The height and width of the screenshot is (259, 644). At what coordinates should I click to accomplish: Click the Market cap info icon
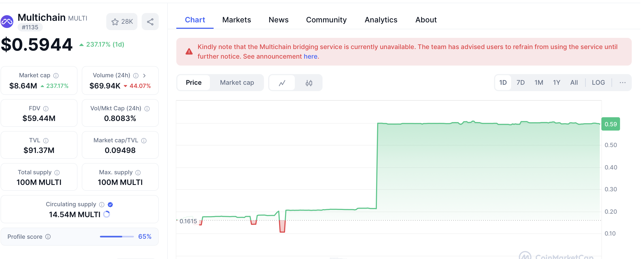(x=56, y=76)
